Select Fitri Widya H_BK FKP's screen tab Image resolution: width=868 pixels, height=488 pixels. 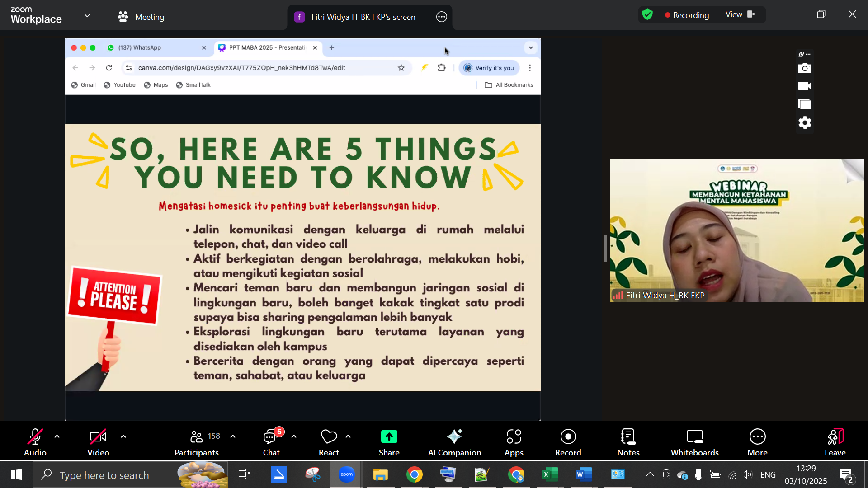click(x=355, y=17)
